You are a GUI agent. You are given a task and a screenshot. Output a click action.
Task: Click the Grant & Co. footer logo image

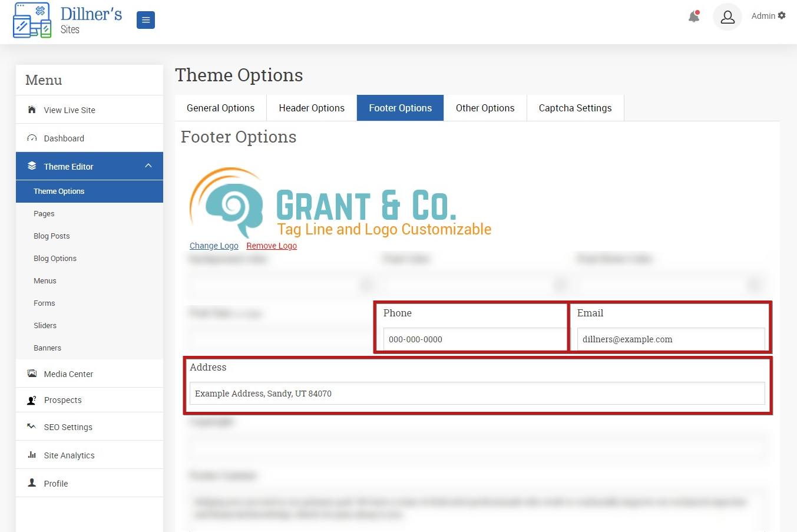click(340, 203)
